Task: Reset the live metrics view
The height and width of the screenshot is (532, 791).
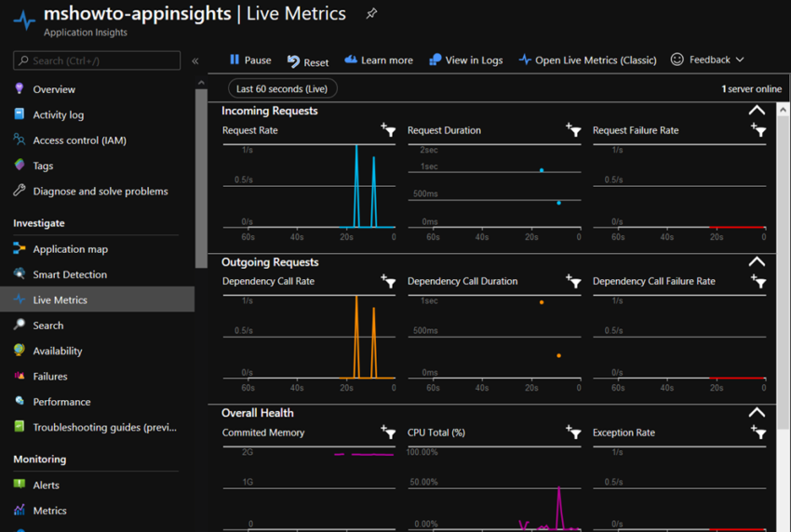Action: pos(307,61)
